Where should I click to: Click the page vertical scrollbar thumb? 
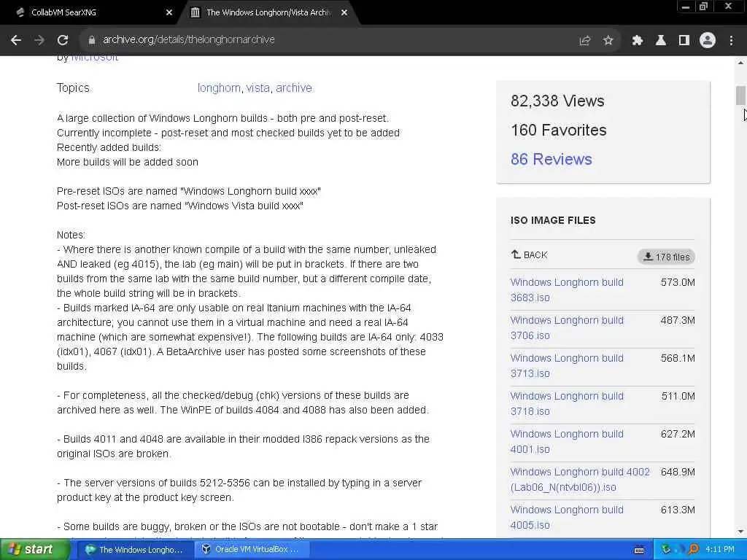pos(740,96)
